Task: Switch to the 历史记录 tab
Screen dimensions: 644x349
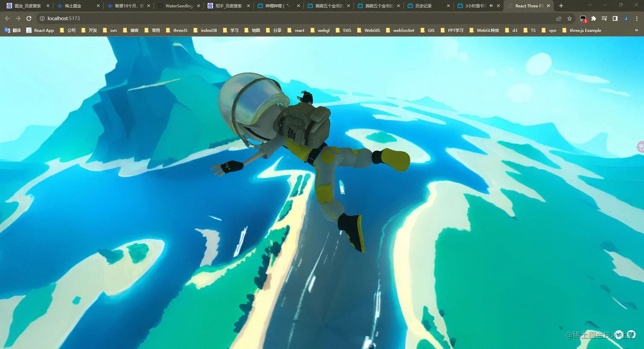Action: click(x=428, y=6)
